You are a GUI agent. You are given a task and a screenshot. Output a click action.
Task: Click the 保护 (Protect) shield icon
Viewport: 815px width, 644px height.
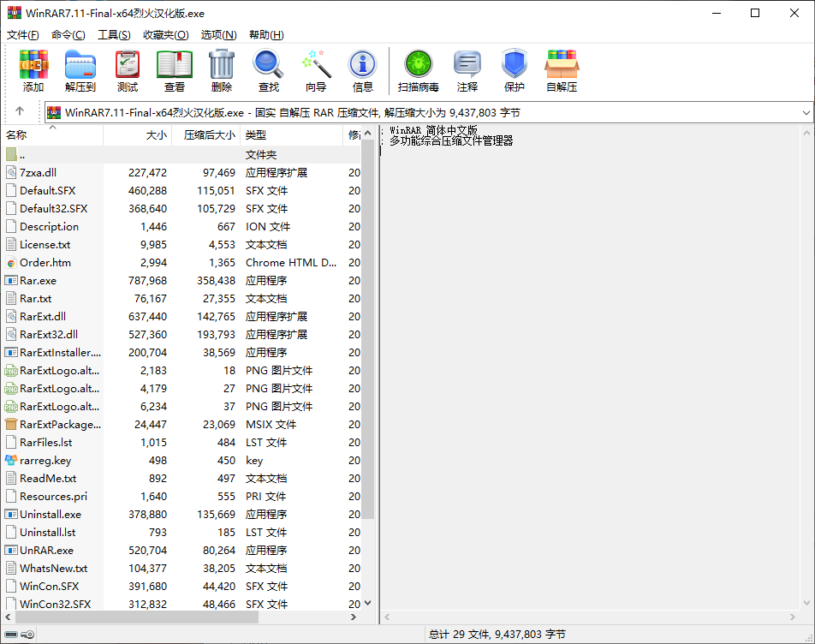(x=514, y=71)
